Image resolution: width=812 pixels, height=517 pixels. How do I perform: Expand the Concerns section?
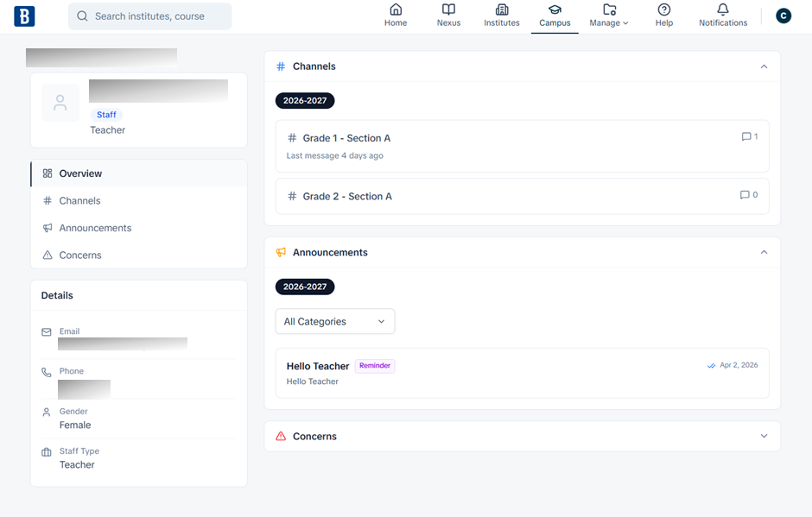[764, 437]
